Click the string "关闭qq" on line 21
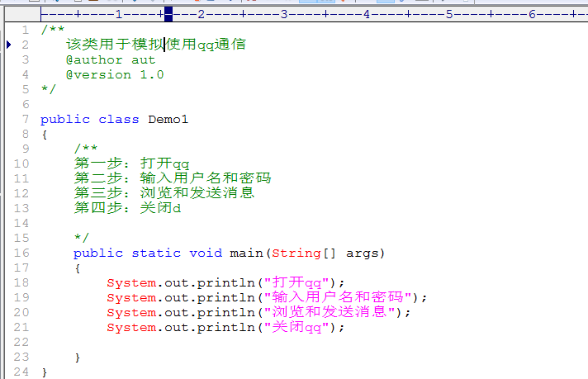Viewport: 588px width, 379px height. pos(296,327)
